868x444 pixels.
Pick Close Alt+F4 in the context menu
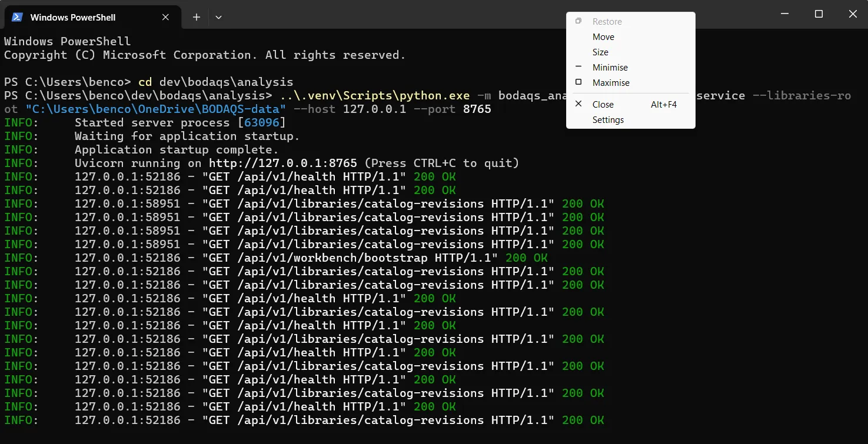click(x=630, y=105)
